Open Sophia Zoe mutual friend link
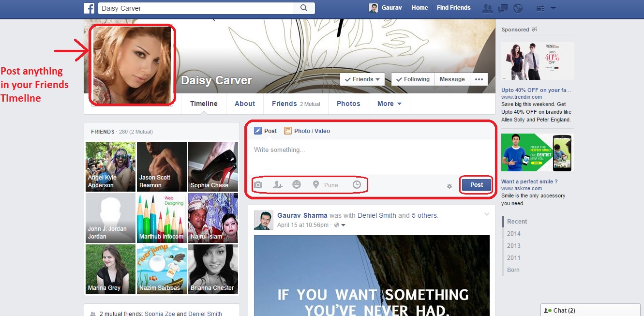The width and height of the screenshot is (644, 316). [160, 314]
